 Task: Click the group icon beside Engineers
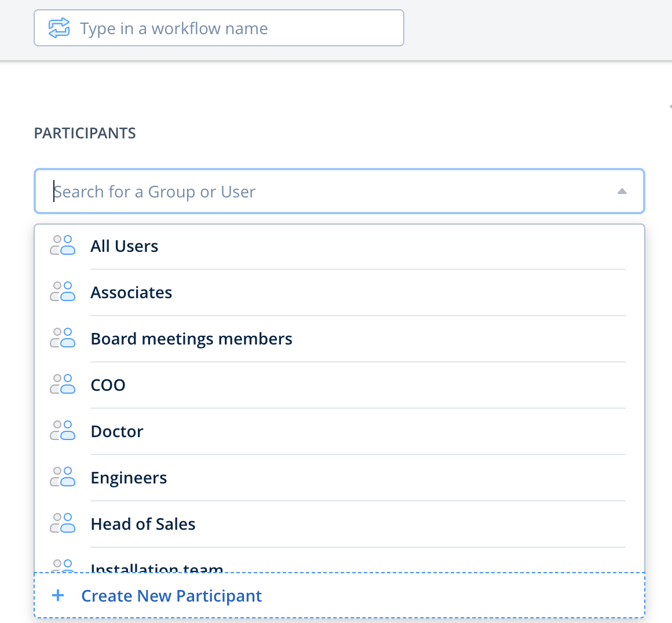[x=63, y=477]
